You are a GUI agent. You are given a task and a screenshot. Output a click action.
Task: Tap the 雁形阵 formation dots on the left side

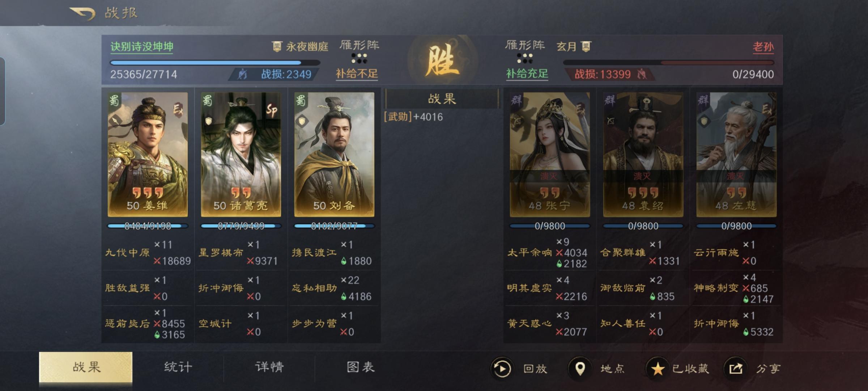coord(359,58)
